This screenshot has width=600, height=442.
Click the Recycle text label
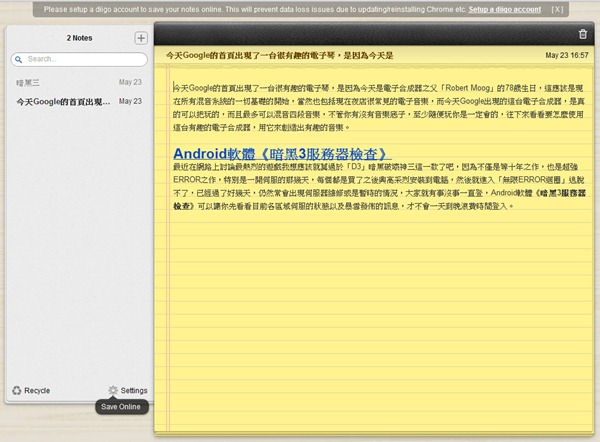coord(37,390)
